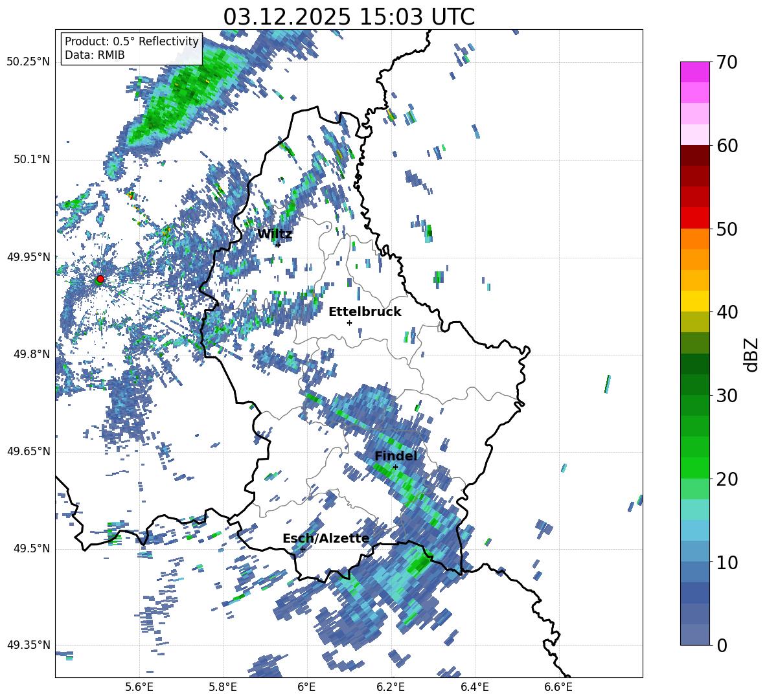Screen dimensions: 767x700
Task: Click the colorbar 70 tick label
Action: (x=727, y=62)
